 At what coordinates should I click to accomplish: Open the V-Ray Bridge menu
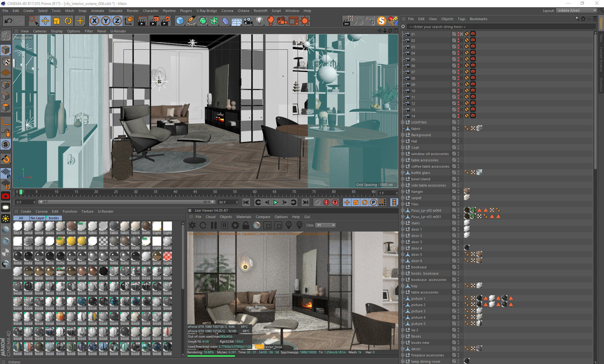pyautogui.click(x=207, y=11)
